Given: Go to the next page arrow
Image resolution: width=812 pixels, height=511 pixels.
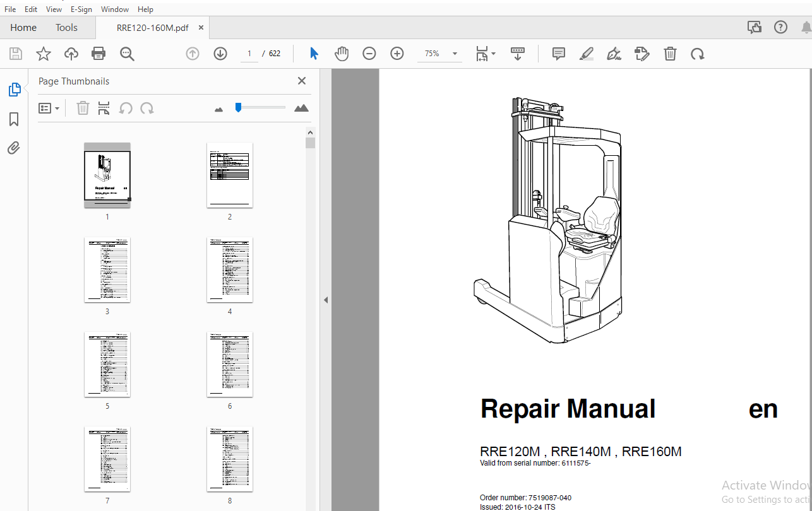Looking at the screenshot, I should point(220,54).
